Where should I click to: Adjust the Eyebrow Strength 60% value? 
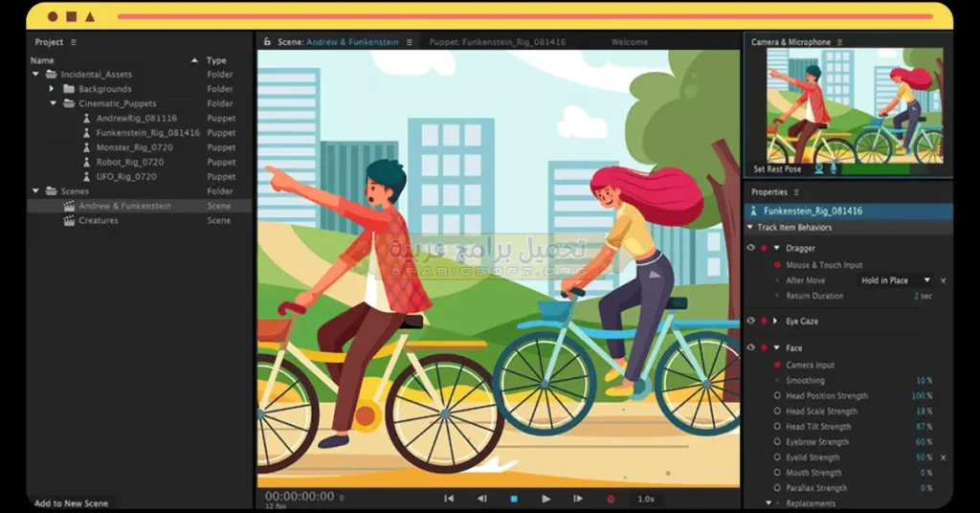(x=924, y=442)
